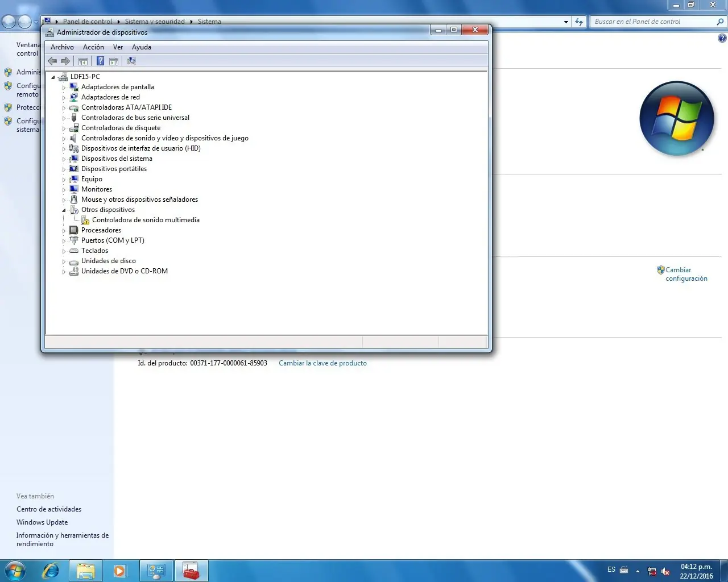728x582 pixels.
Task: Click the Show/Hide console tree toolbar icon
Action: pos(83,61)
